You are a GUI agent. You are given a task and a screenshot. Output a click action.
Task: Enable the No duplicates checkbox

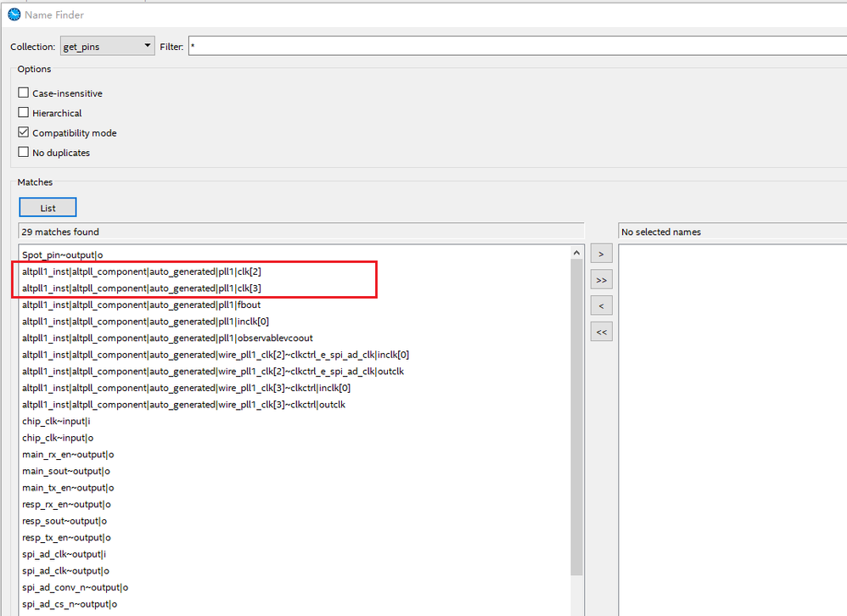coord(23,152)
